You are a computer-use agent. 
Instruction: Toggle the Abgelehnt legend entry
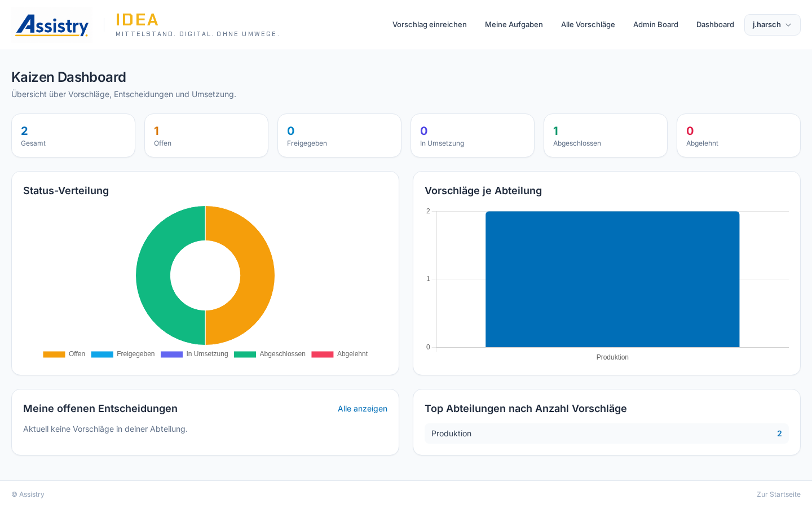[339, 354]
